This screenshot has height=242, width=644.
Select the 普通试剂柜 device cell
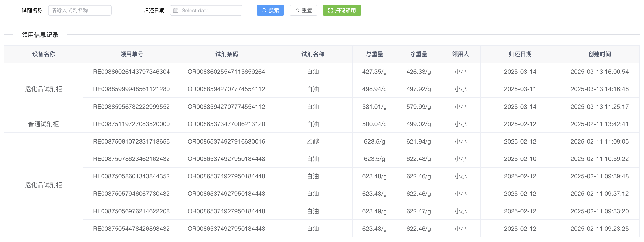pyautogui.click(x=43, y=124)
